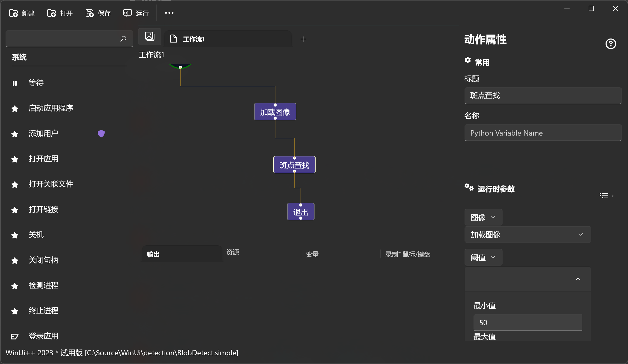Save the workflow with 保存

click(x=97, y=13)
